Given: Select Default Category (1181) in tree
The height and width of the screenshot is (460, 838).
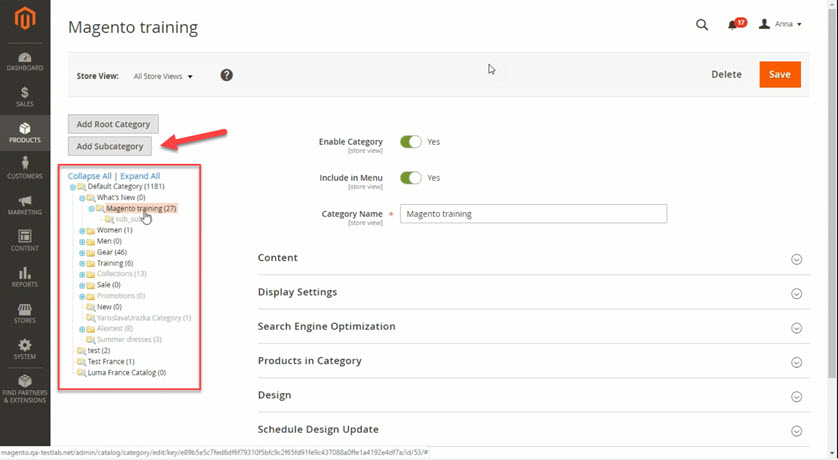Looking at the screenshot, I should [x=126, y=186].
